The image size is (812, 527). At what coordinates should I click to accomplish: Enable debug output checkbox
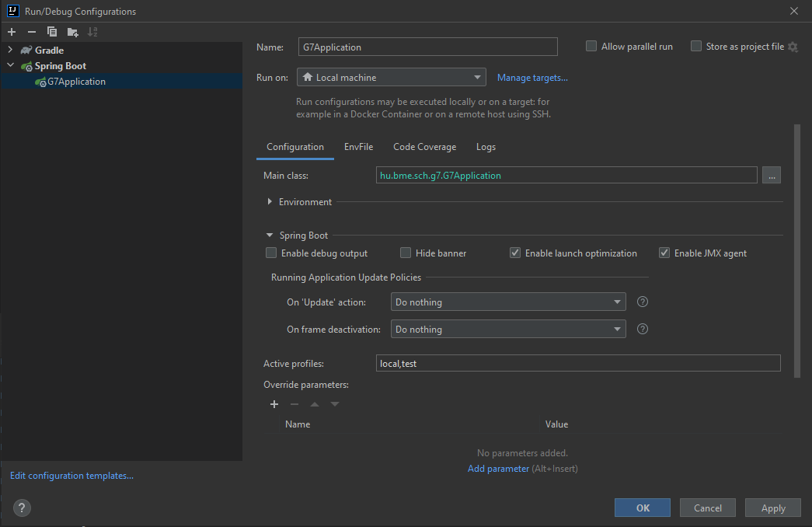(x=271, y=253)
